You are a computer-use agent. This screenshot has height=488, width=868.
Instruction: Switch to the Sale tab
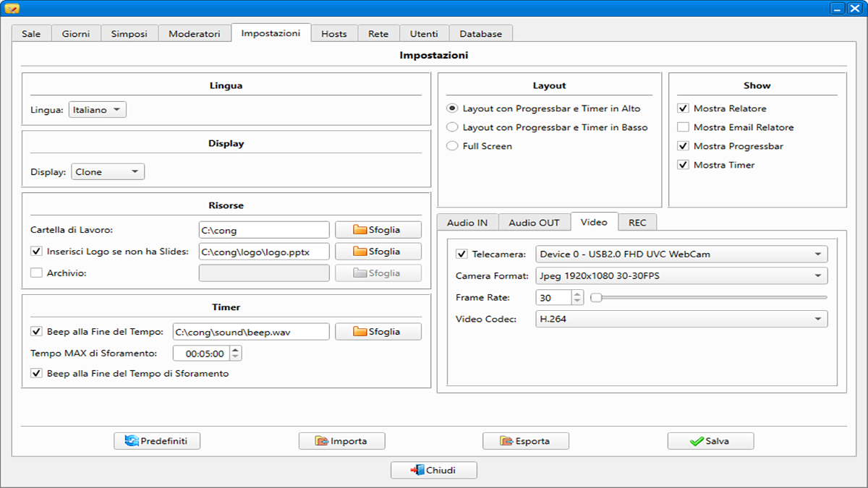pos(31,34)
